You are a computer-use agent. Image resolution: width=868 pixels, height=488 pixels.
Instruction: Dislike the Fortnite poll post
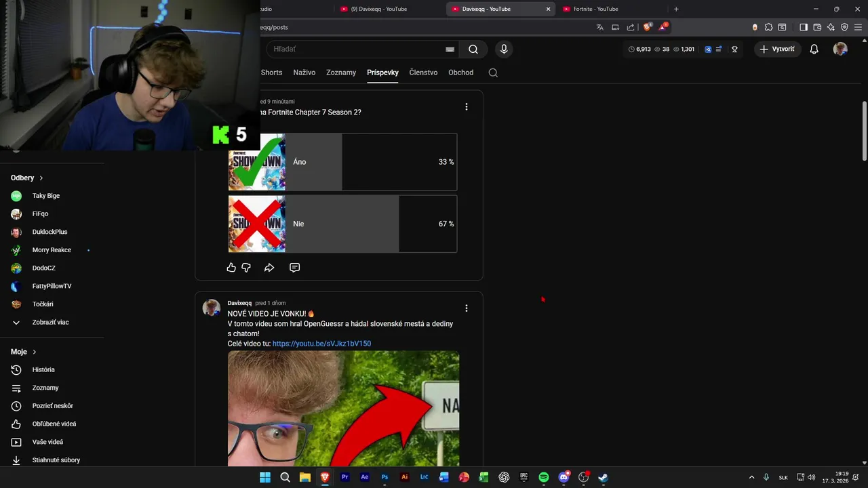246,268
